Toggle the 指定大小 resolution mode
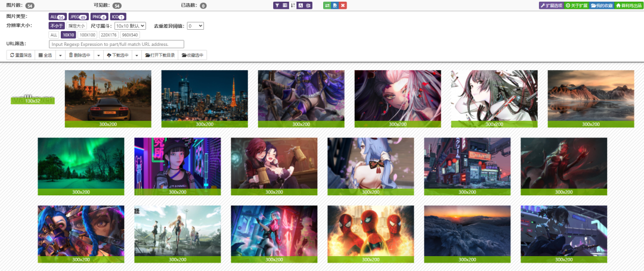 (x=76, y=26)
